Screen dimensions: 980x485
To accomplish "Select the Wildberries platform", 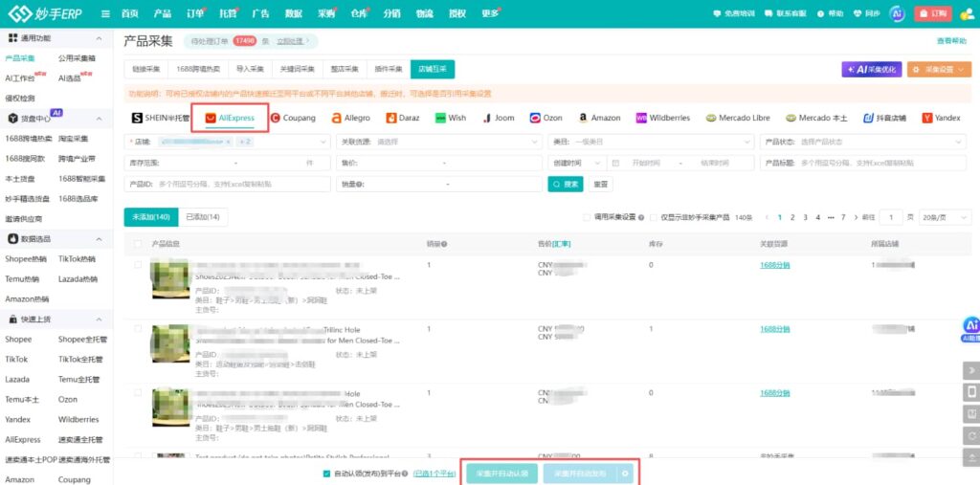I will 662,118.
